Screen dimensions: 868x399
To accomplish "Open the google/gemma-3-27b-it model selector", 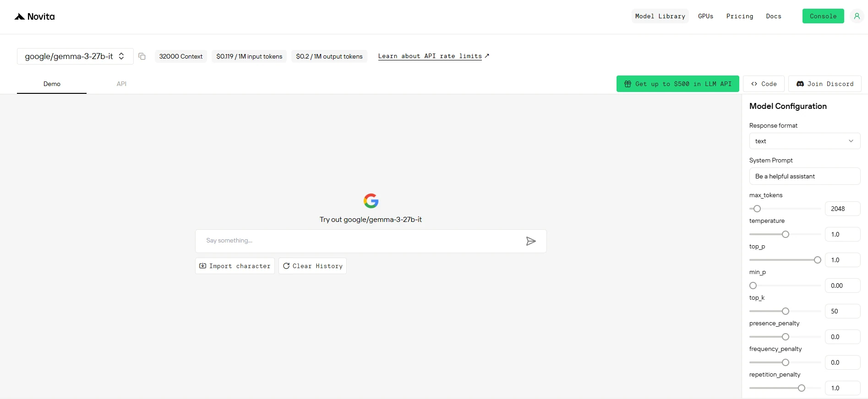I will (x=75, y=56).
